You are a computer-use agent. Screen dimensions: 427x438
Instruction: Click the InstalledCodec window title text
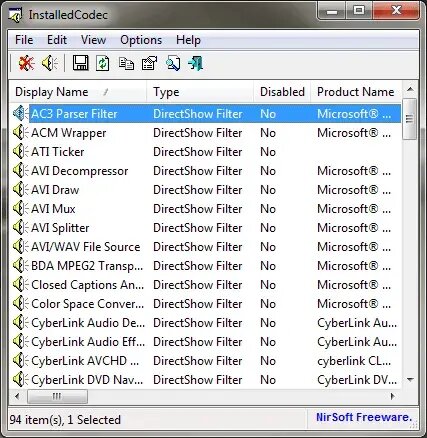68,15
